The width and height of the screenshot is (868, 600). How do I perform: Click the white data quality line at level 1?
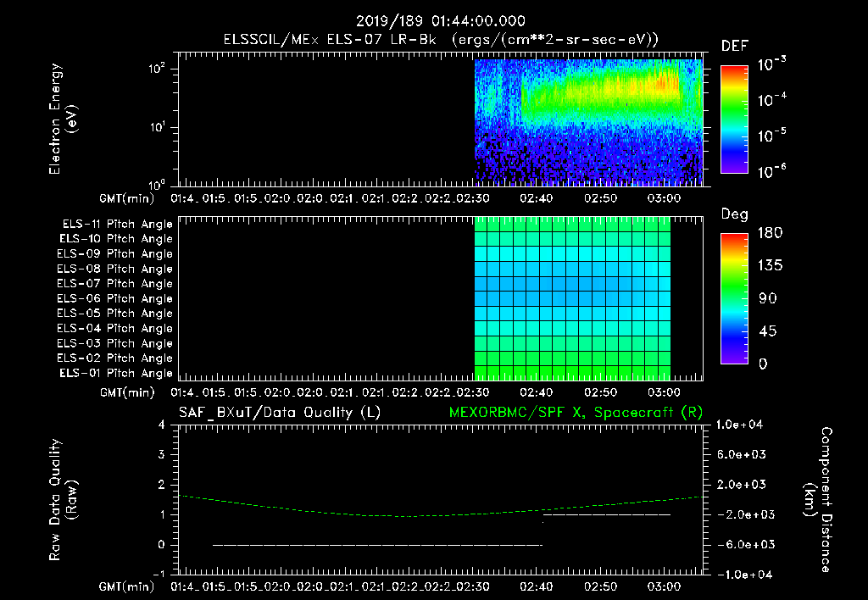point(607,514)
